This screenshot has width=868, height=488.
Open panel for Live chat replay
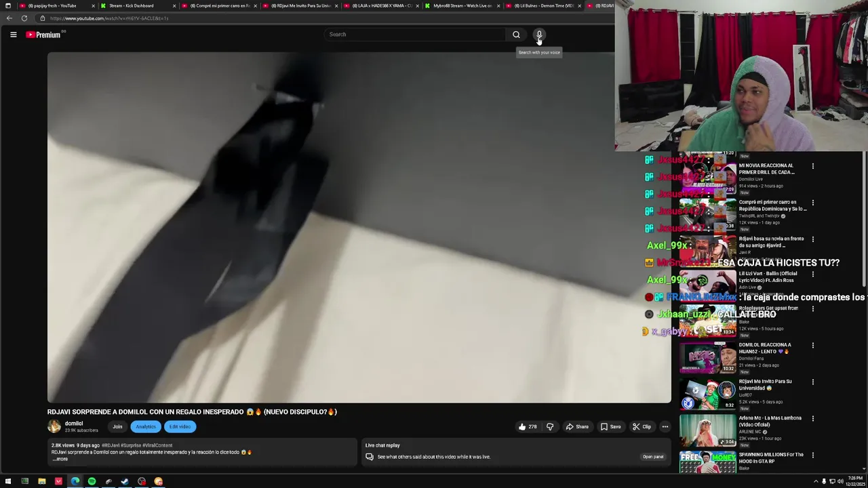tap(653, 457)
